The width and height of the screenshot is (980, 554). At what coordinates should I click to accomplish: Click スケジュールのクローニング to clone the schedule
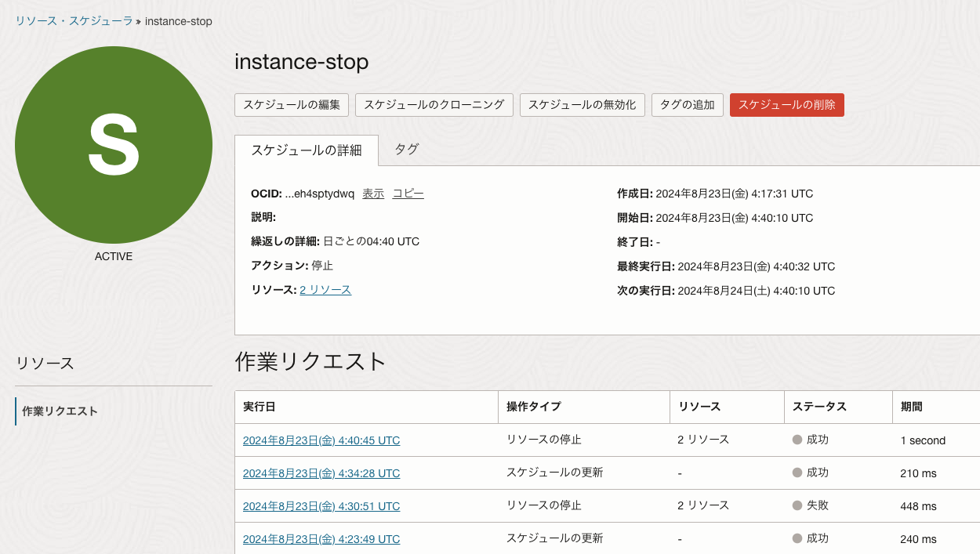(x=434, y=104)
